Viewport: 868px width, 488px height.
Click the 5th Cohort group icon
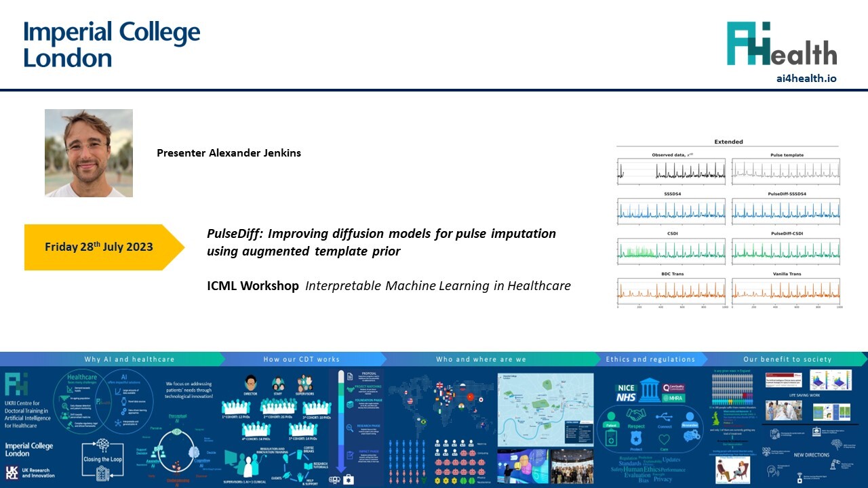[x=303, y=429]
